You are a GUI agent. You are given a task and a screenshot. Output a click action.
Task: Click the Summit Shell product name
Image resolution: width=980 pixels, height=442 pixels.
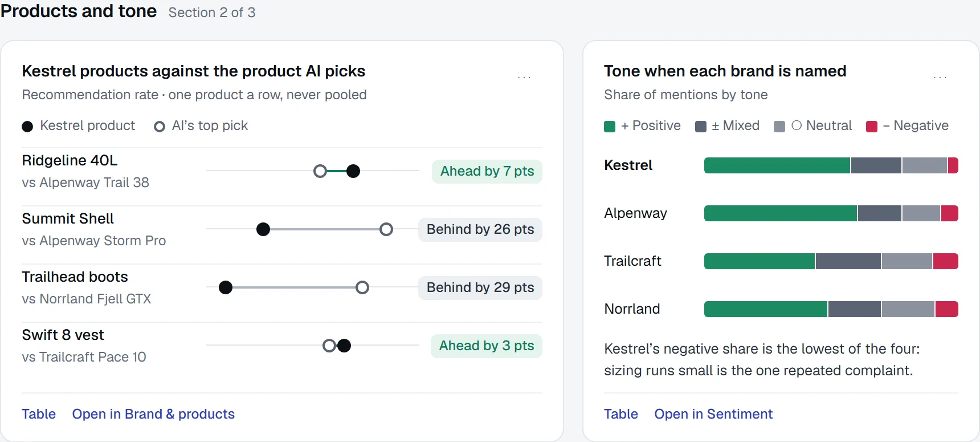68,219
